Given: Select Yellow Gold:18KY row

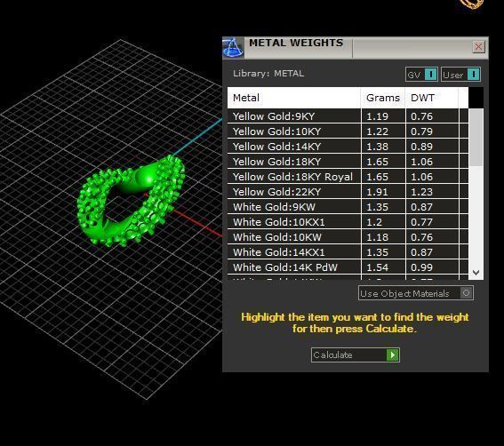Looking at the screenshot, I should pyautogui.click(x=348, y=162).
